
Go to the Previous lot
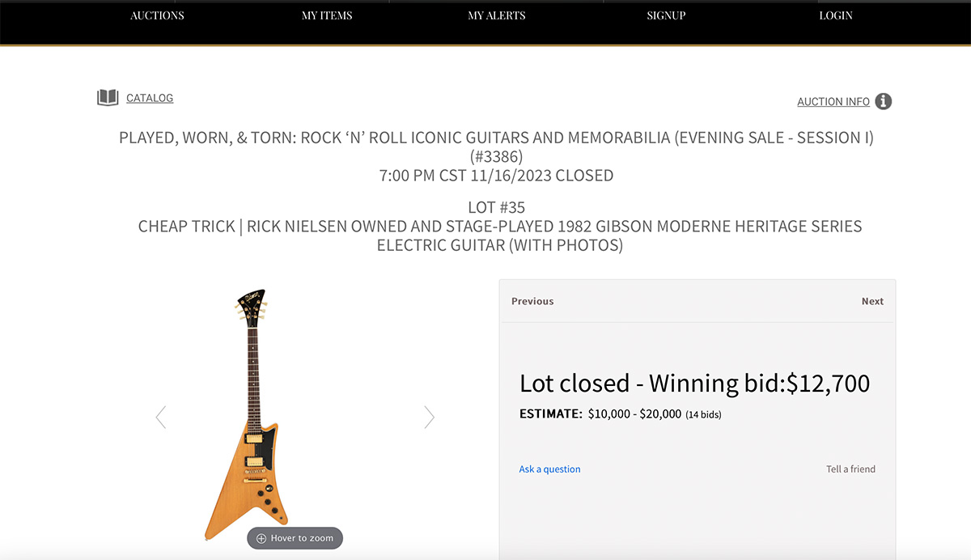point(532,301)
